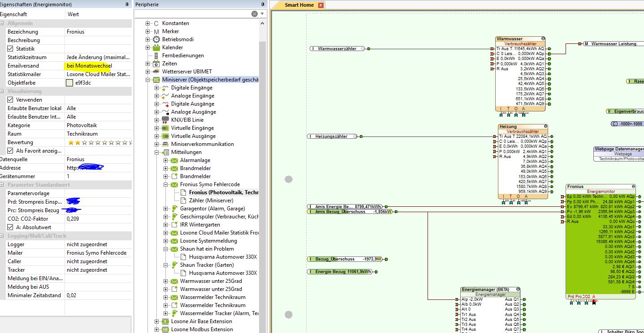
Task: Uncheck the Statistik checkbox
Action: click(10, 49)
